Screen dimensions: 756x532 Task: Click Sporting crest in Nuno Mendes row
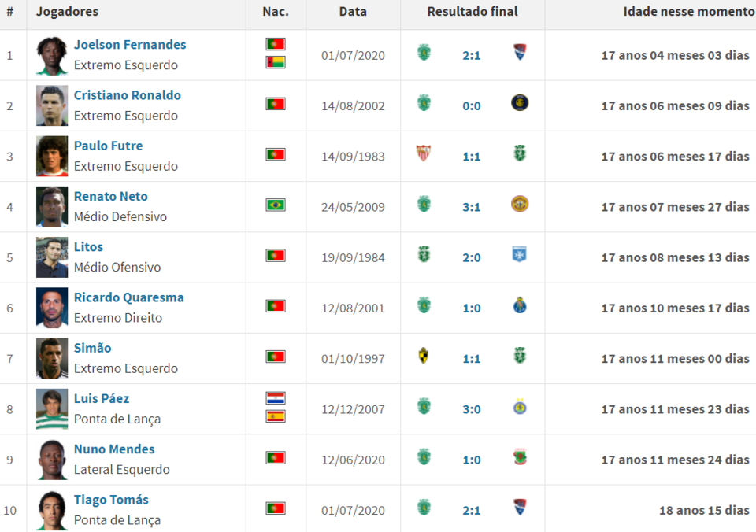[x=424, y=457]
